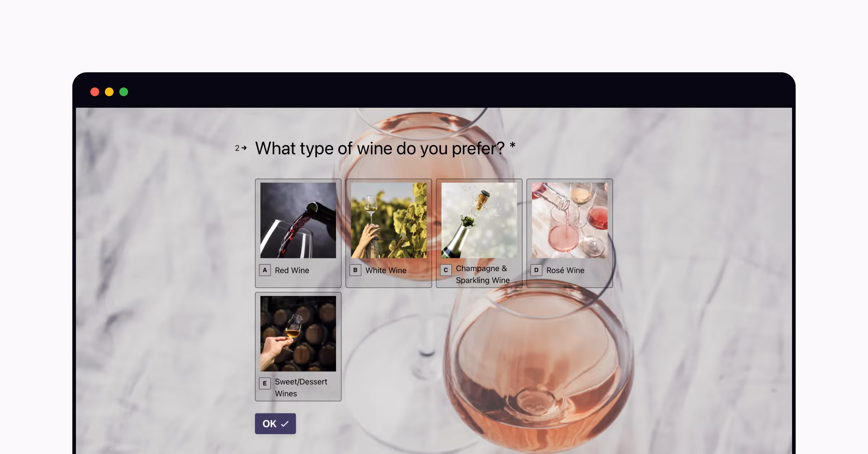
Task: Click the E key badge for Sweet/Dessert Wines
Action: click(265, 383)
